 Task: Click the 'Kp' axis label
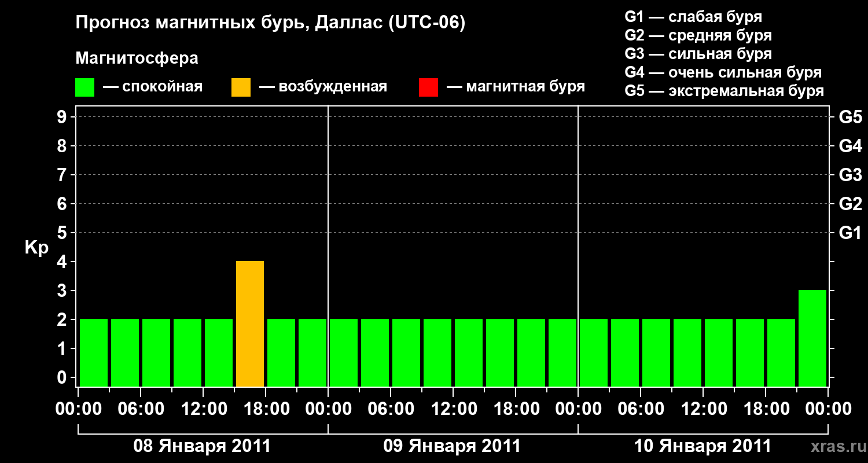(36, 248)
